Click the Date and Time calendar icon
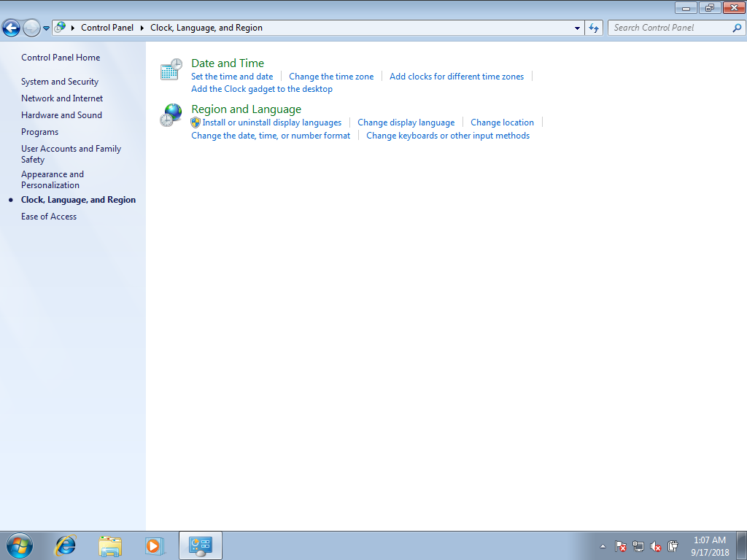747x560 pixels. (x=171, y=69)
